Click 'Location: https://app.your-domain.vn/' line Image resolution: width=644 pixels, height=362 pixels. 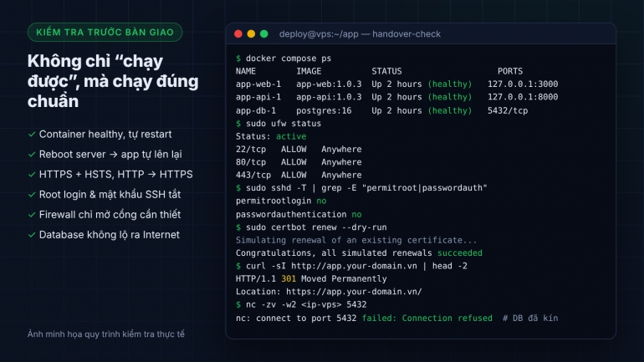(329, 292)
